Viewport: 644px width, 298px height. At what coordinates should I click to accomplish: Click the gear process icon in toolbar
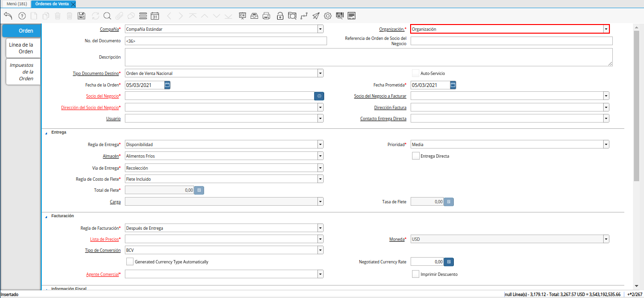tap(328, 16)
